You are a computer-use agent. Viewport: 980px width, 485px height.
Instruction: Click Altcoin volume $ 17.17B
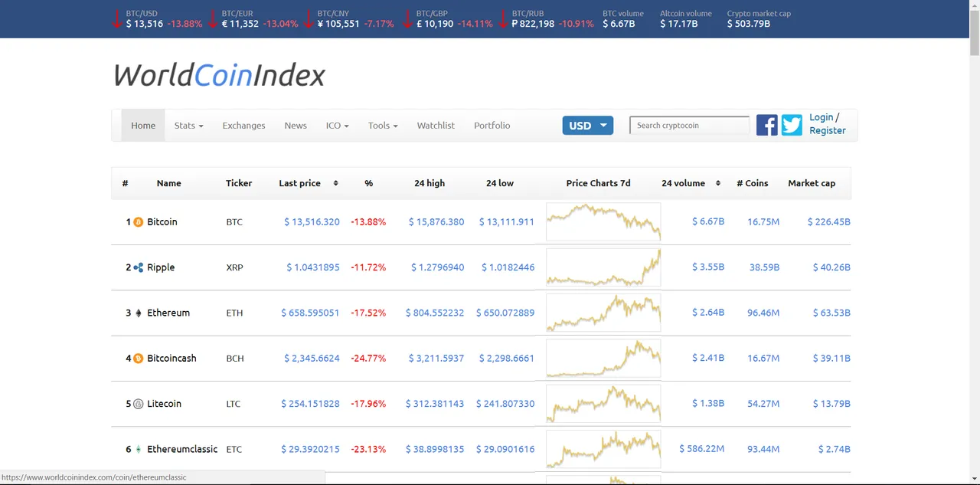click(679, 24)
